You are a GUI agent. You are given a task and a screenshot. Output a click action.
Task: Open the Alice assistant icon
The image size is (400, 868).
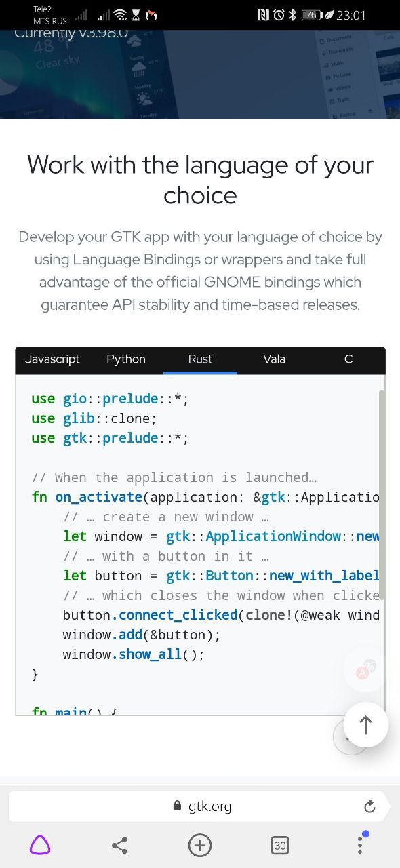click(40, 845)
